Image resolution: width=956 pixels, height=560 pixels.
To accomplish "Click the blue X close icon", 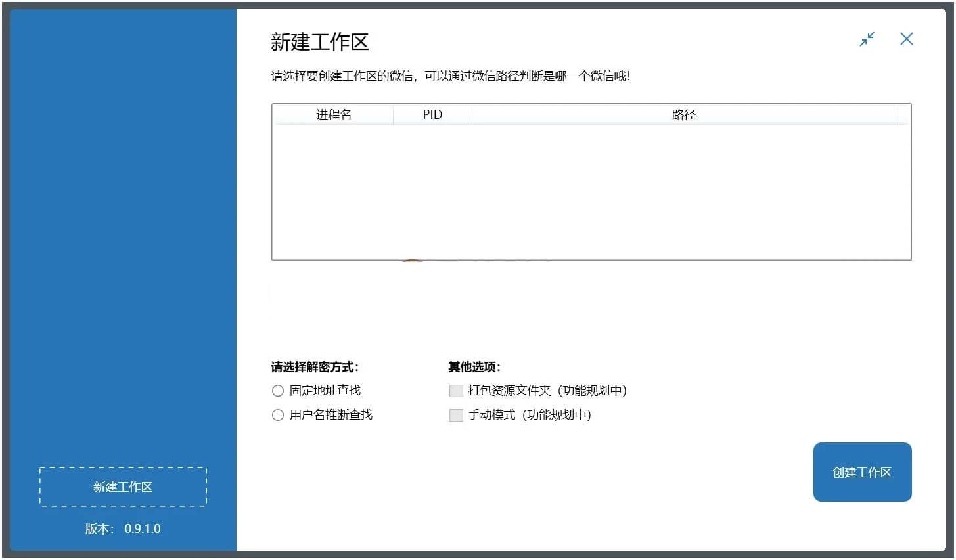I will tap(907, 39).
